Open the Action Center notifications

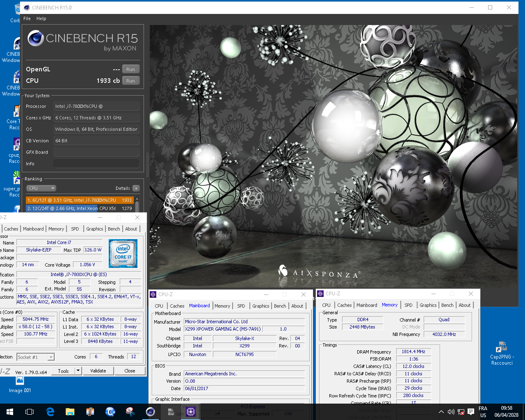point(471,412)
